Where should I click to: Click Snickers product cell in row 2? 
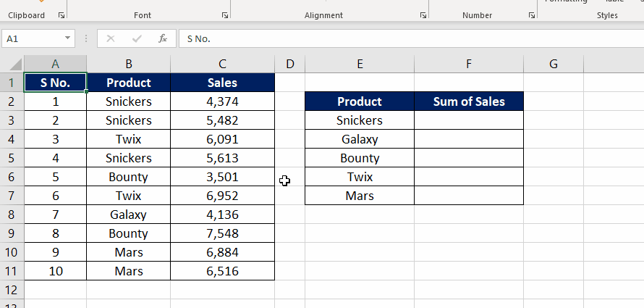(129, 101)
